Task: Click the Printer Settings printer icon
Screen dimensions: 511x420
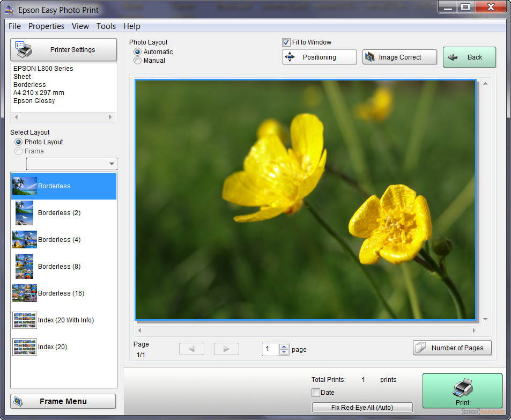Action: coord(25,49)
